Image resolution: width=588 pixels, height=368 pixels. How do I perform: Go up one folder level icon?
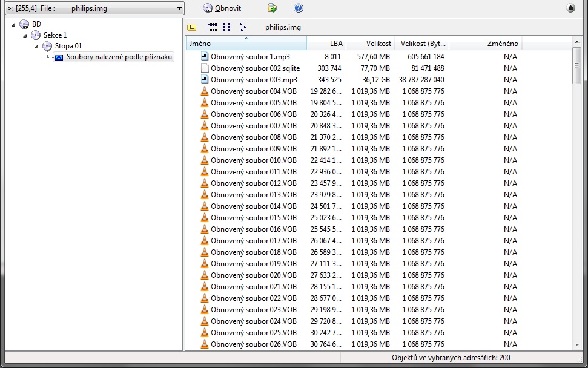pos(191,27)
